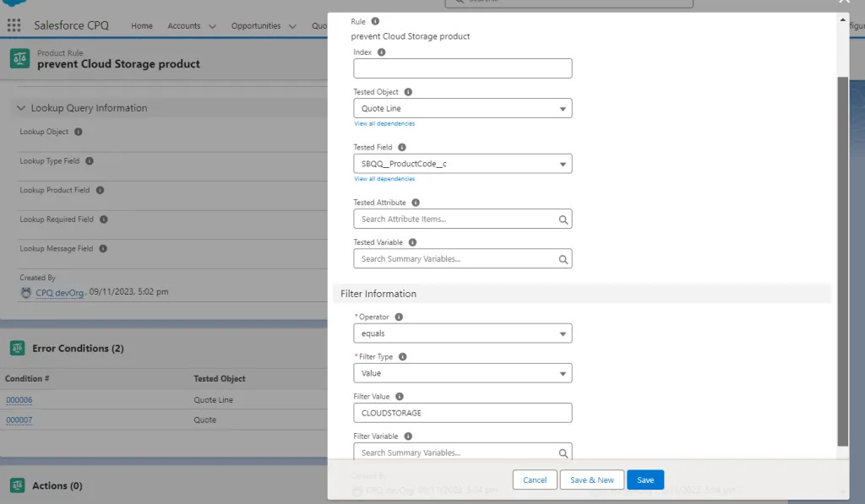Show info tooltip for Lookup Required Field
This screenshot has height=504, width=865.
[104, 219]
